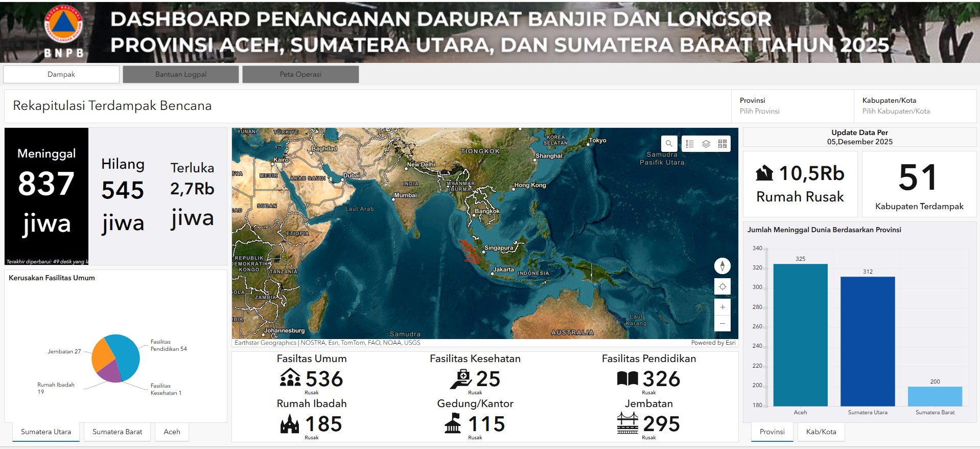Zoom out on the map

pos(722,323)
